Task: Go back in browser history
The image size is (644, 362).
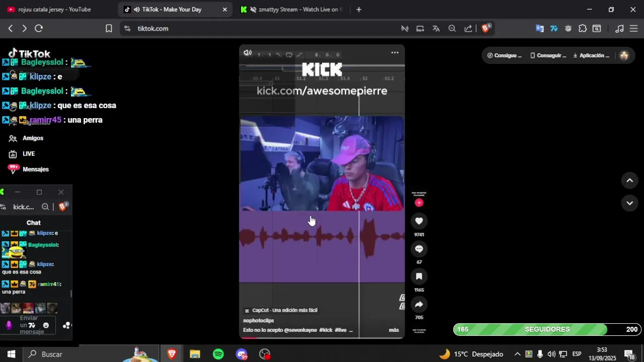Action: 11,29
